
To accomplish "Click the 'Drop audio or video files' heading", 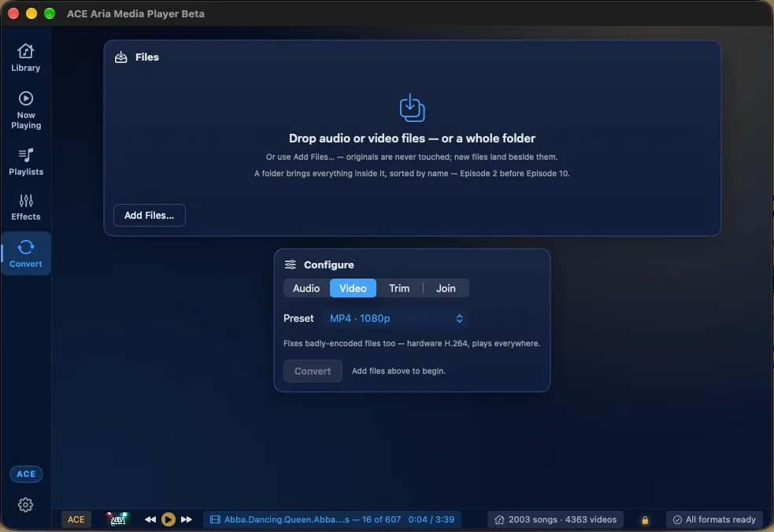I will coord(412,139).
